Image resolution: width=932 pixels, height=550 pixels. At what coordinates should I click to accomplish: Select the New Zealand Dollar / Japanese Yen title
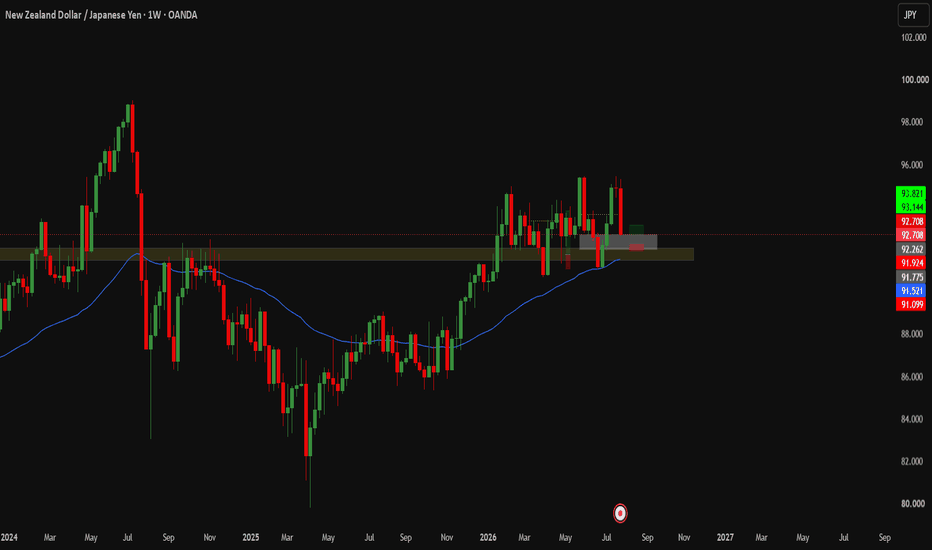click(74, 15)
